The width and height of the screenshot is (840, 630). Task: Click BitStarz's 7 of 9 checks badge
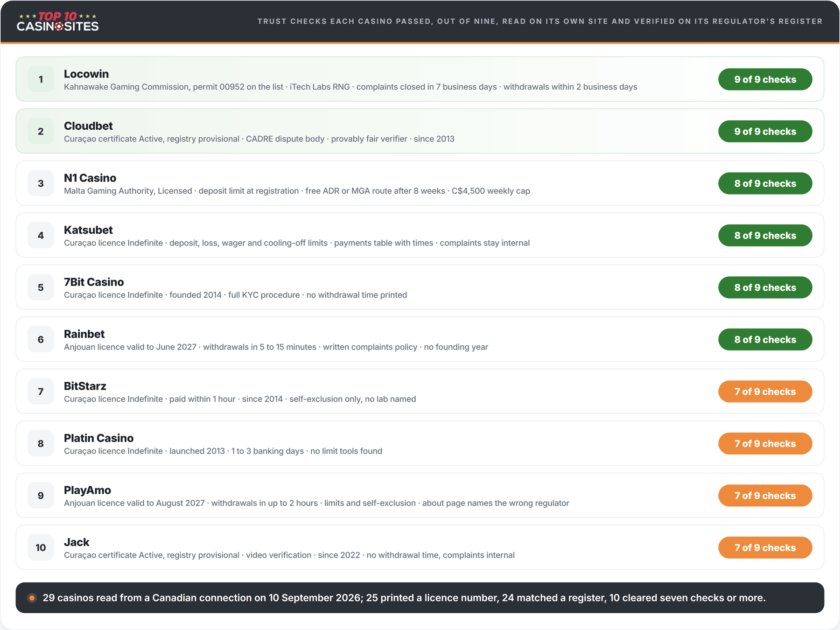point(765,392)
